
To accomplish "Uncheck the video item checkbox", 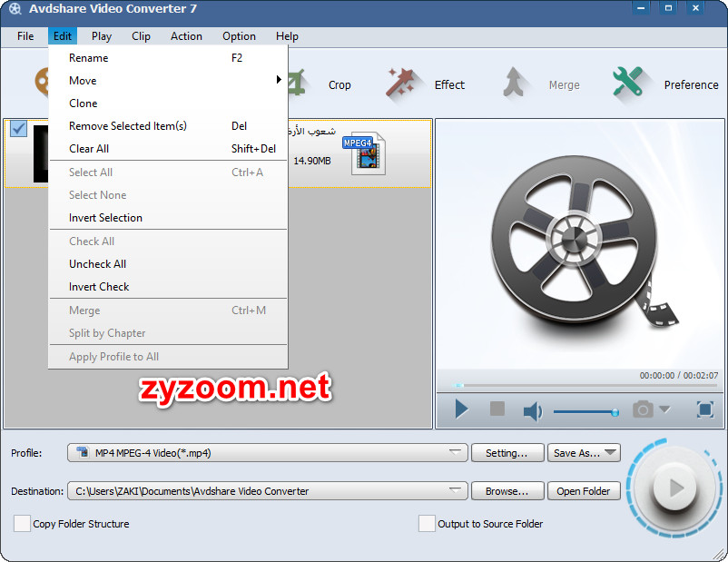I will click(x=18, y=129).
